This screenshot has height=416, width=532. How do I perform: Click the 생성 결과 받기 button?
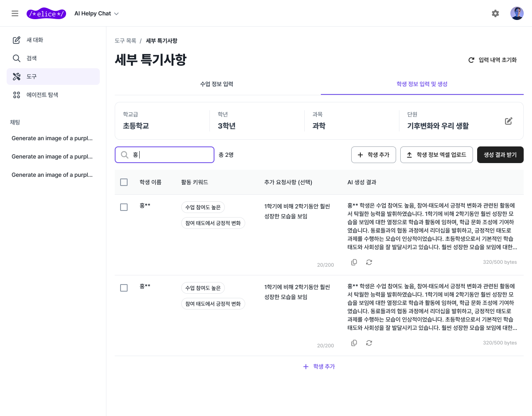coord(500,154)
